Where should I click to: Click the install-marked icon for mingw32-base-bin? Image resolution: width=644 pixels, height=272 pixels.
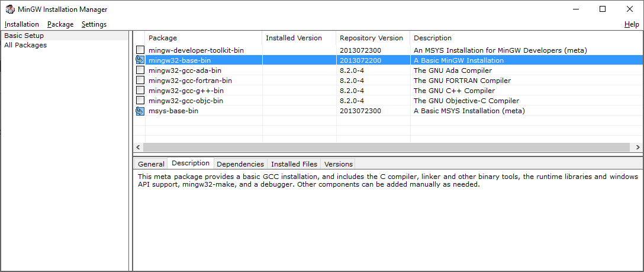tap(140, 60)
